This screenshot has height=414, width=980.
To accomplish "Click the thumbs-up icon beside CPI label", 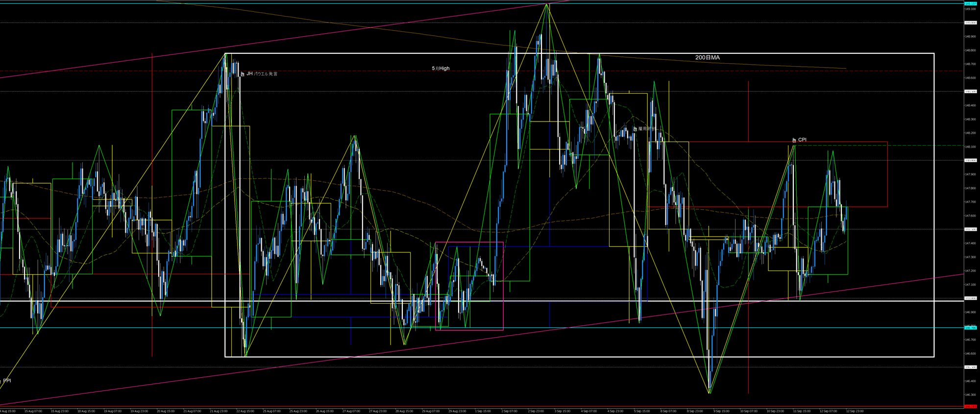I will pos(794,140).
